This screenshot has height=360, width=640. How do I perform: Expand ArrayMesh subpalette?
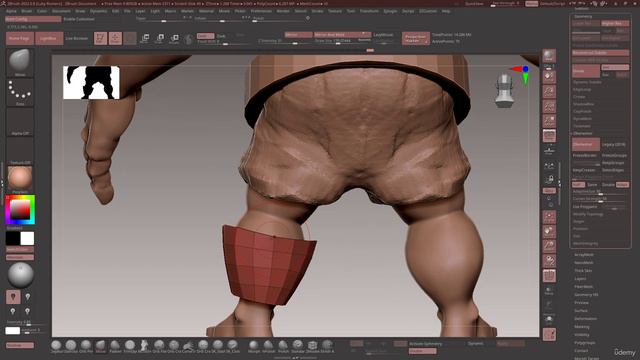click(584, 255)
